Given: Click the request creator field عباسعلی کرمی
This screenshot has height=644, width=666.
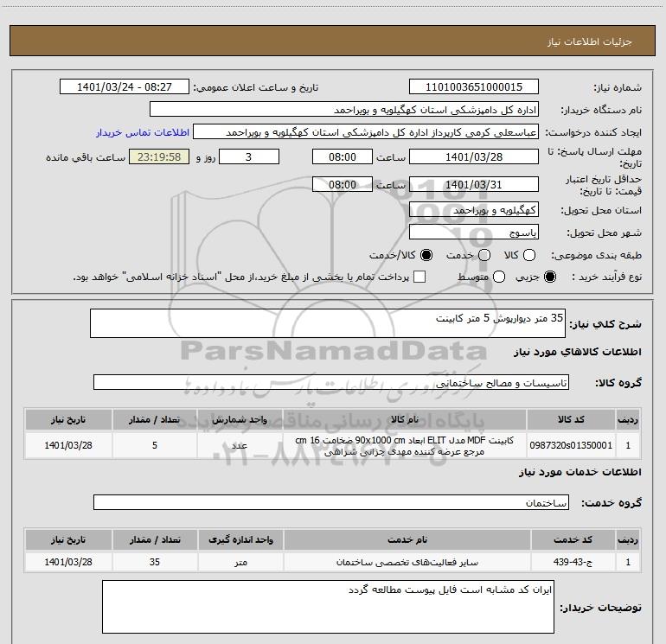Looking at the screenshot, I should coord(366,132).
